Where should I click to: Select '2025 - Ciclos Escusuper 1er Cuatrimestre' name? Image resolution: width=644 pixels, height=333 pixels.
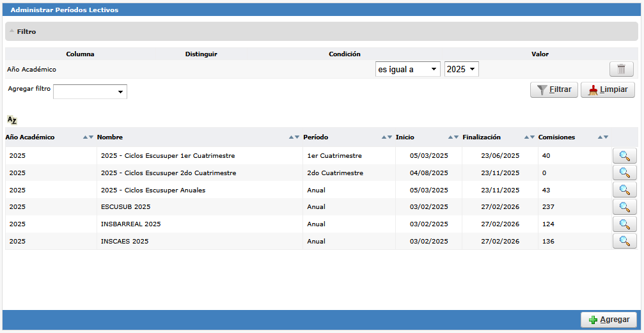[168, 156]
